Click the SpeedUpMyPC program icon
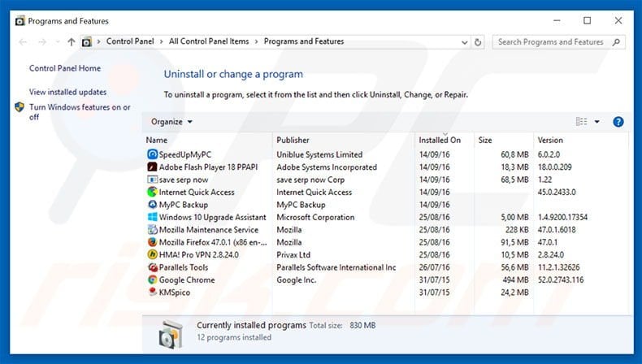The image size is (642, 364). click(x=152, y=154)
